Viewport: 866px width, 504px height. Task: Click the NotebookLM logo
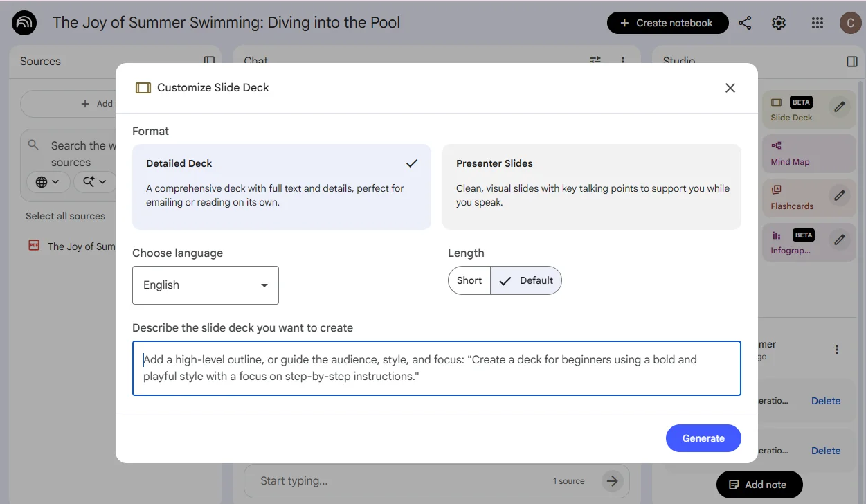click(24, 23)
